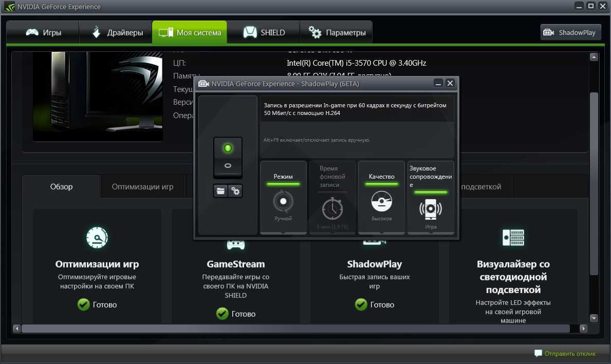Open the Оптимизации игр sub-tab

coord(143,187)
